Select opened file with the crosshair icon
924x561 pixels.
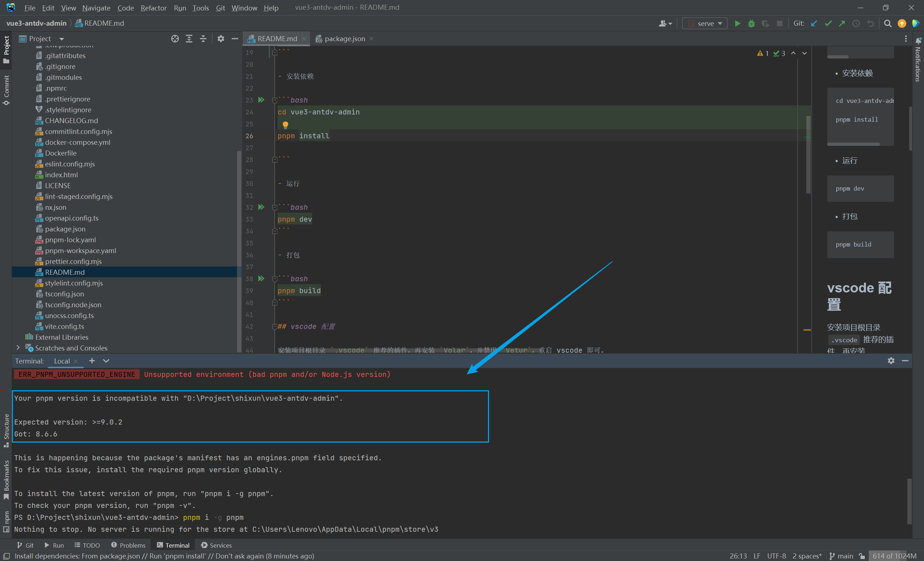pos(175,39)
